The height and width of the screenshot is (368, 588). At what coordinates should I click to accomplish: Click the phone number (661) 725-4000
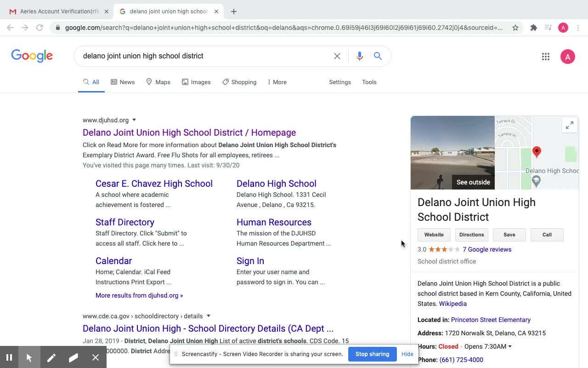tap(461, 360)
